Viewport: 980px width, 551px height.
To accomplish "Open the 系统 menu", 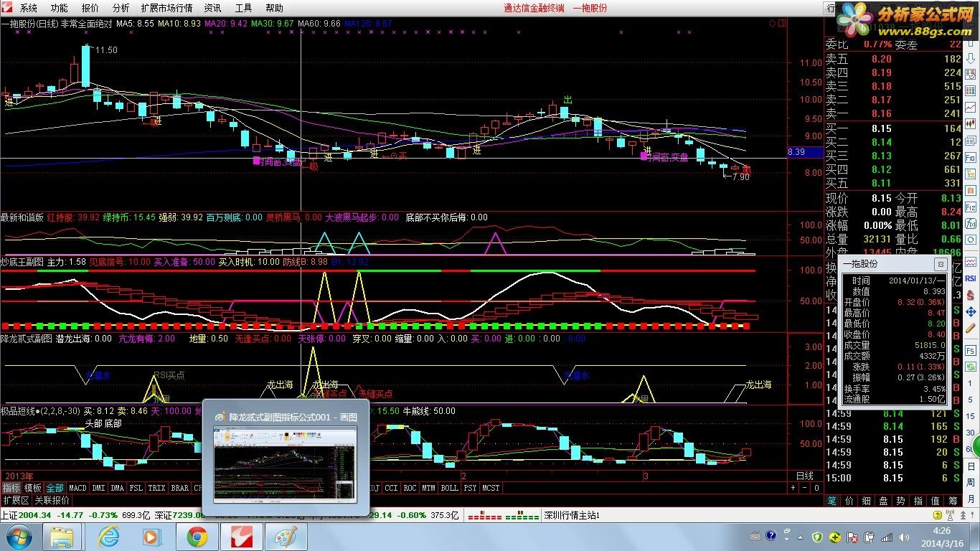I will point(28,8).
